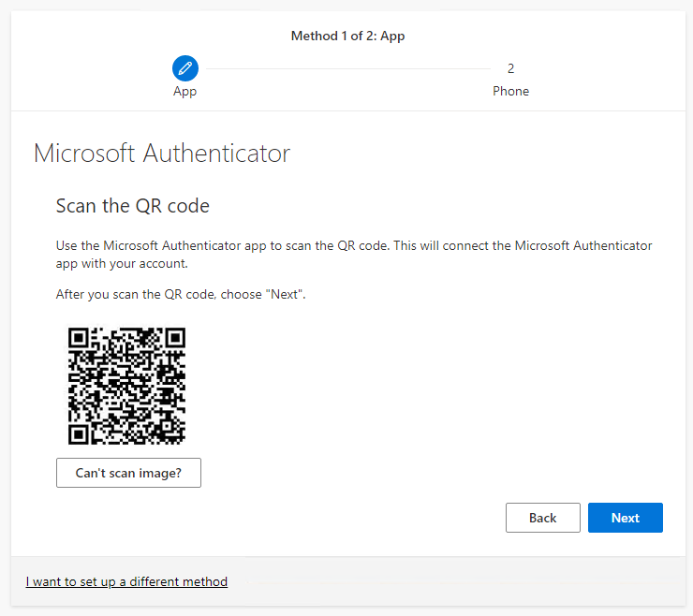This screenshot has width=693, height=616.
Task: Continue with the Next button
Action: (625, 518)
